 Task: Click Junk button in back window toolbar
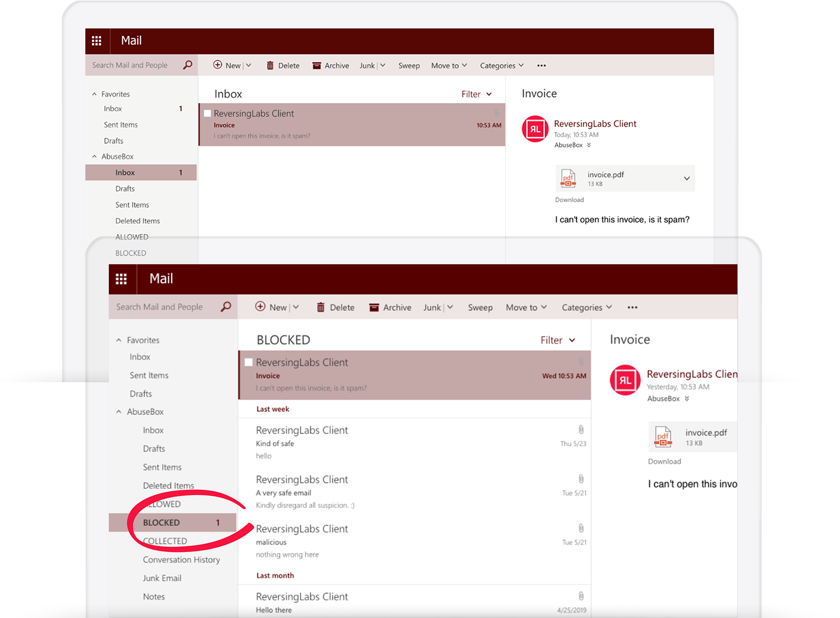click(x=367, y=66)
